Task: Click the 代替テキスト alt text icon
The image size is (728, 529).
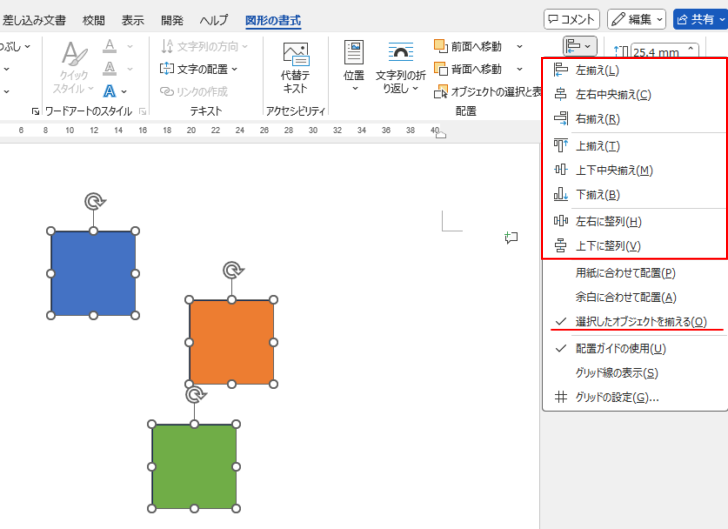Action: point(295,54)
